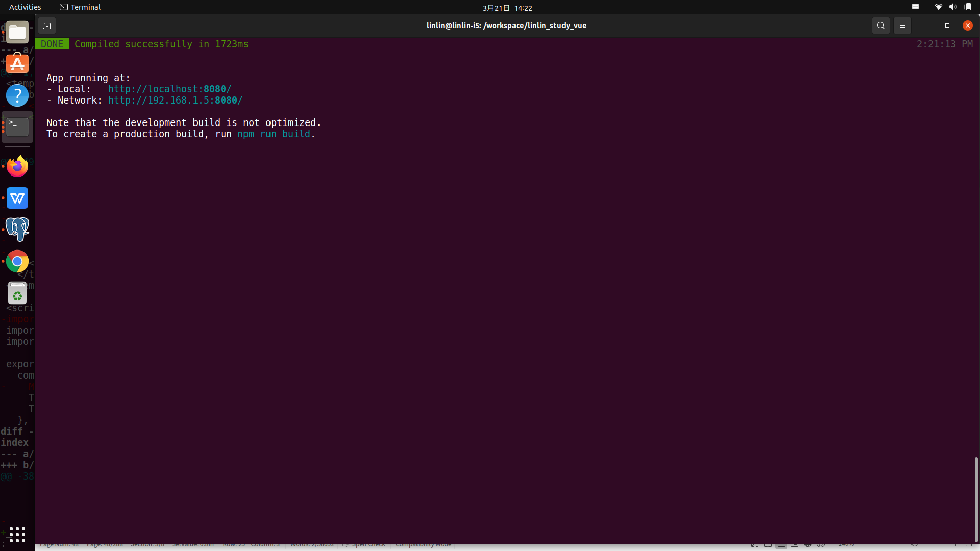Viewport: 980px width, 551px height.
Task: Open the Terminal app menu in top bar
Action: [x=80, y=7]
